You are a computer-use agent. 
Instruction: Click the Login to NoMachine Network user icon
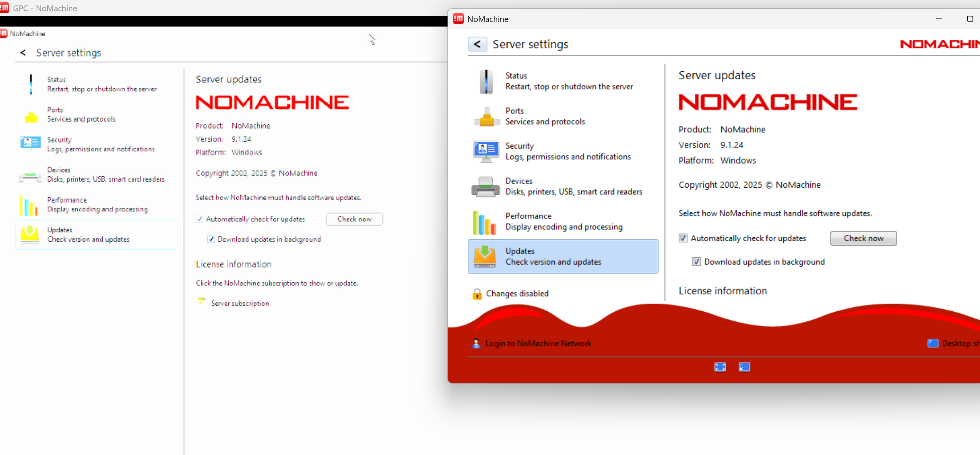coord(476,343)
